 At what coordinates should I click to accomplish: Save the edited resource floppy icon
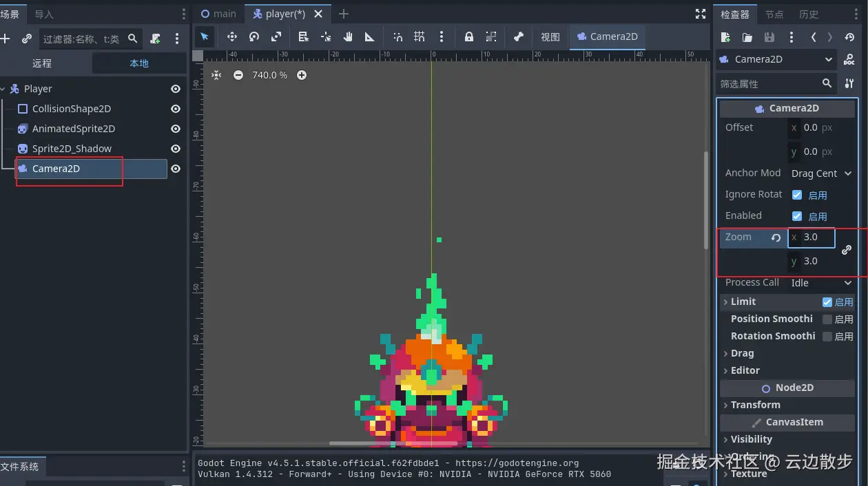tap(769, 37)
